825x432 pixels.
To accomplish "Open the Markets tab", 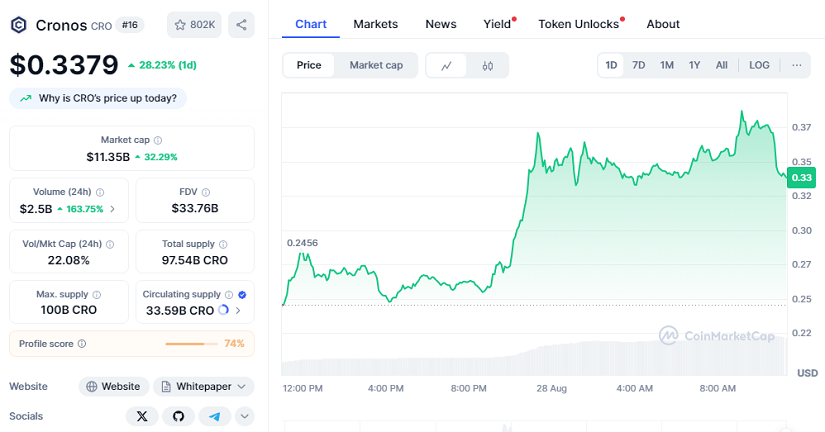I will tap(375, 24).
